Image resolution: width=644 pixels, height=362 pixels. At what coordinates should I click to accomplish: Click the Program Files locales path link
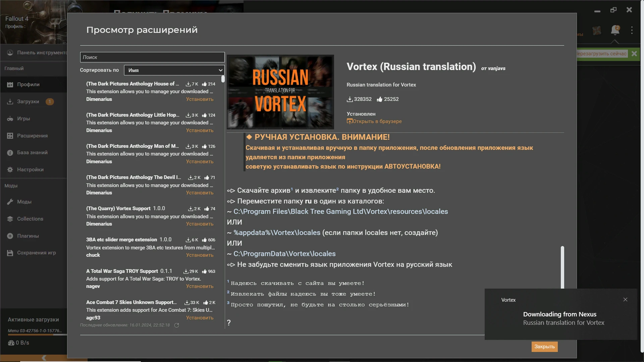tap(341, 212)
